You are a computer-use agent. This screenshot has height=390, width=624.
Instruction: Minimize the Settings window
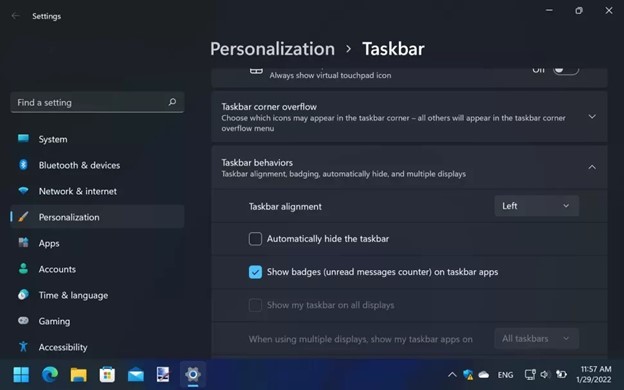tap(549, 10)
